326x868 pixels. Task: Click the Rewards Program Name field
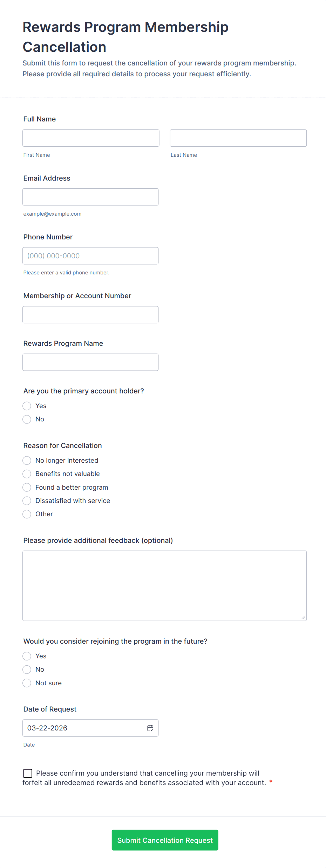90,362
